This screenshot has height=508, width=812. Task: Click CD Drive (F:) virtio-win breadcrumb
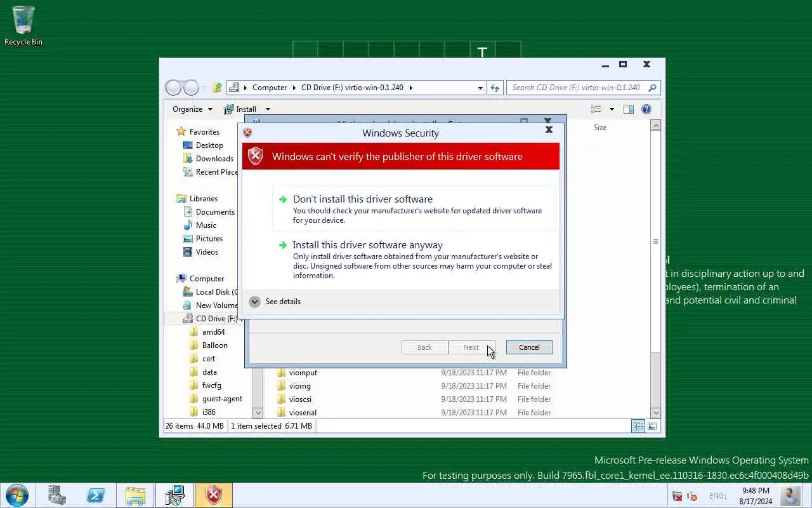(x=352, y=88)
